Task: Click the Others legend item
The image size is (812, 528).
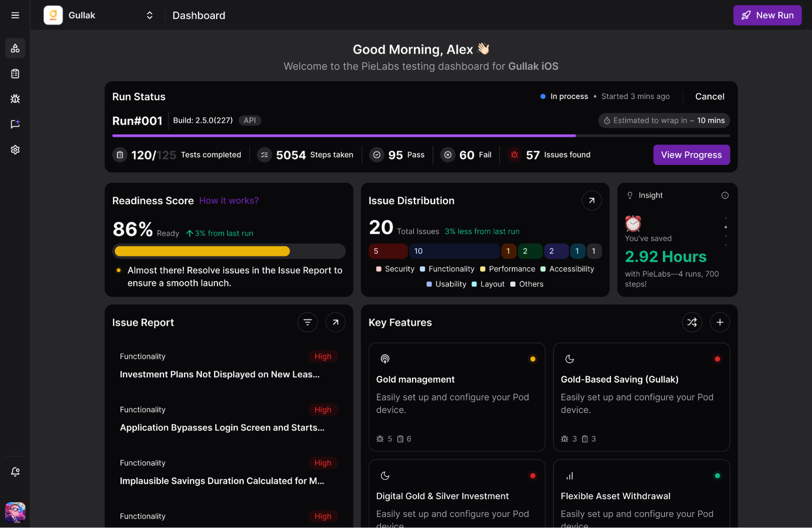Action: 526,284
